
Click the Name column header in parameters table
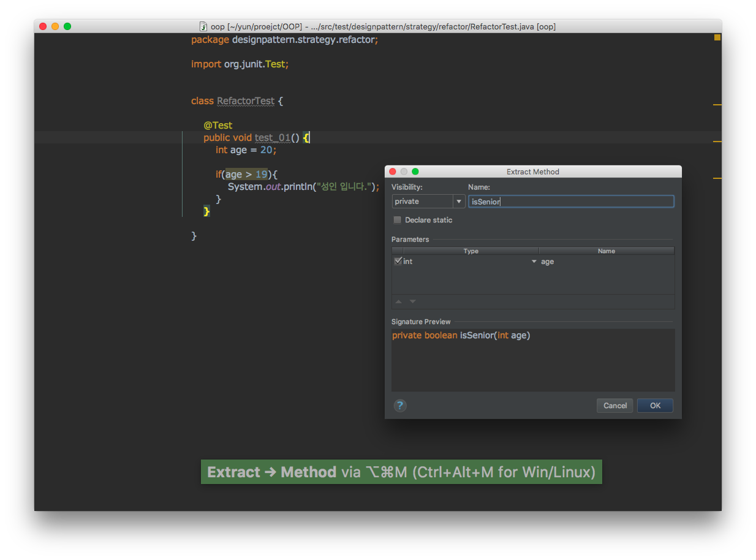pos(607,251)
